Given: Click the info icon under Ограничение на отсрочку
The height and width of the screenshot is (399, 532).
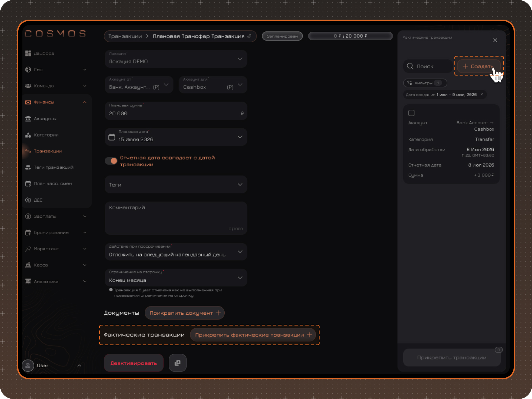Looking at the screenshot, I should coord(111,290).
